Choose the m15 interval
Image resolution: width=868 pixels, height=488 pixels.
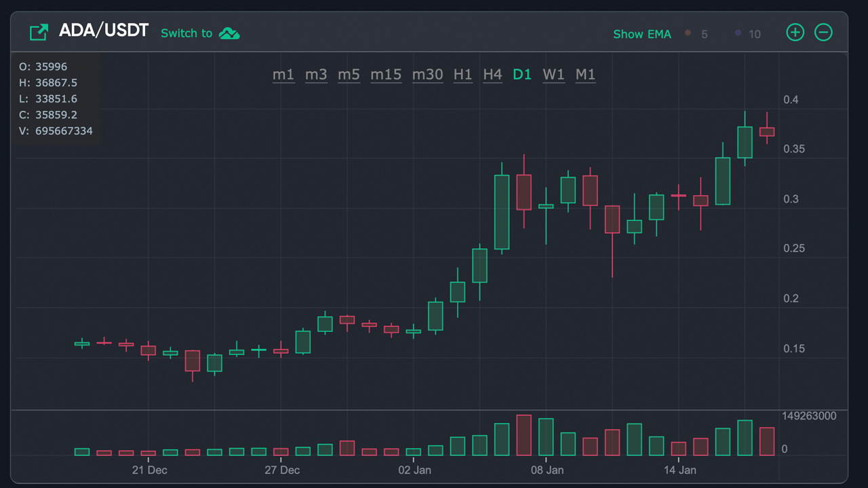point(386,75)
